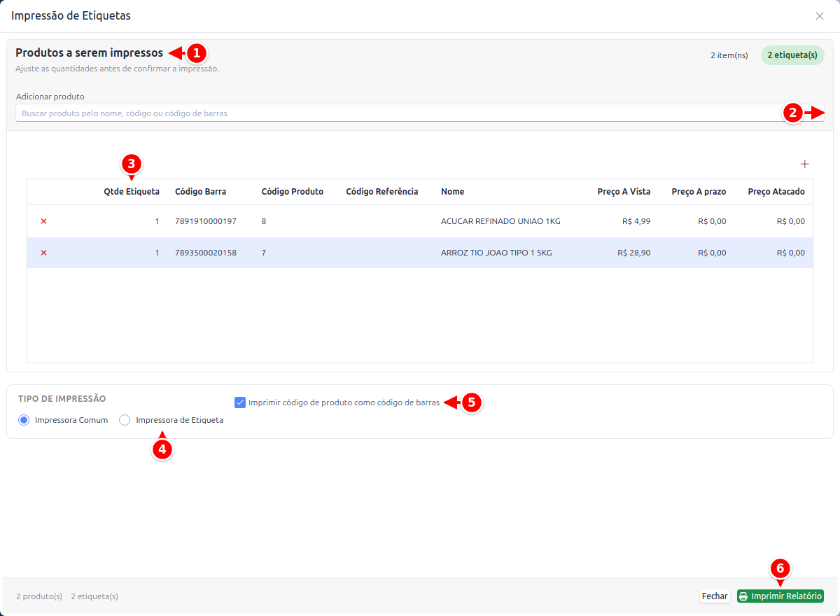Close the Impressão de Etiquetas dialog
This screenshot has width=840, height=616.
[820, 16]
